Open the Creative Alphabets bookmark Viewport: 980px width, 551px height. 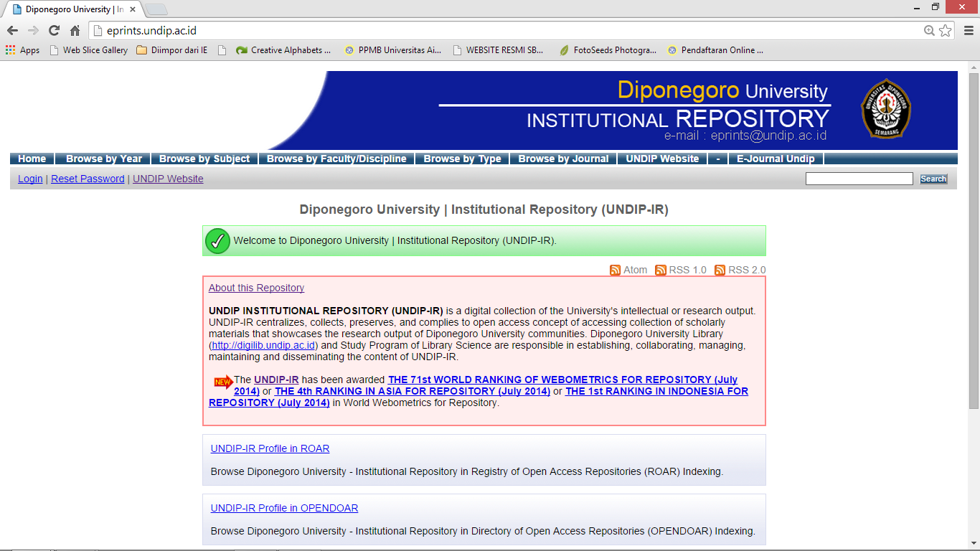click(x=283, y=50)
